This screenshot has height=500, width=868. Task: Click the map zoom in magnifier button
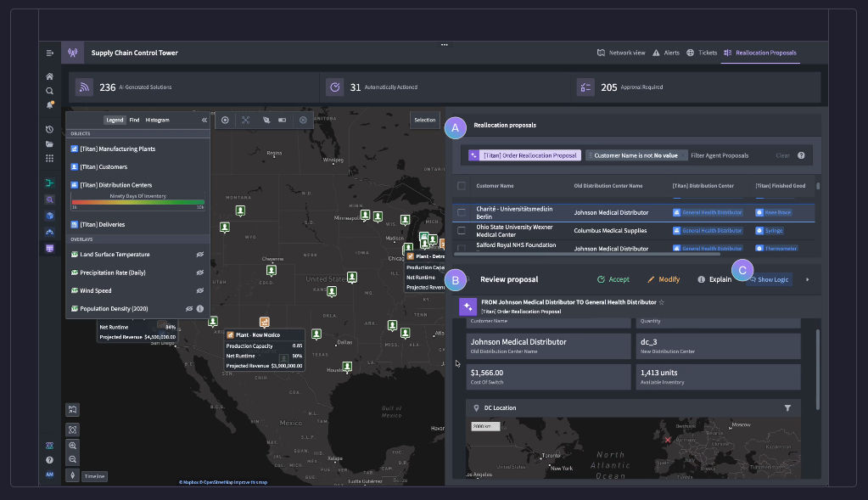tap(73, 446)
